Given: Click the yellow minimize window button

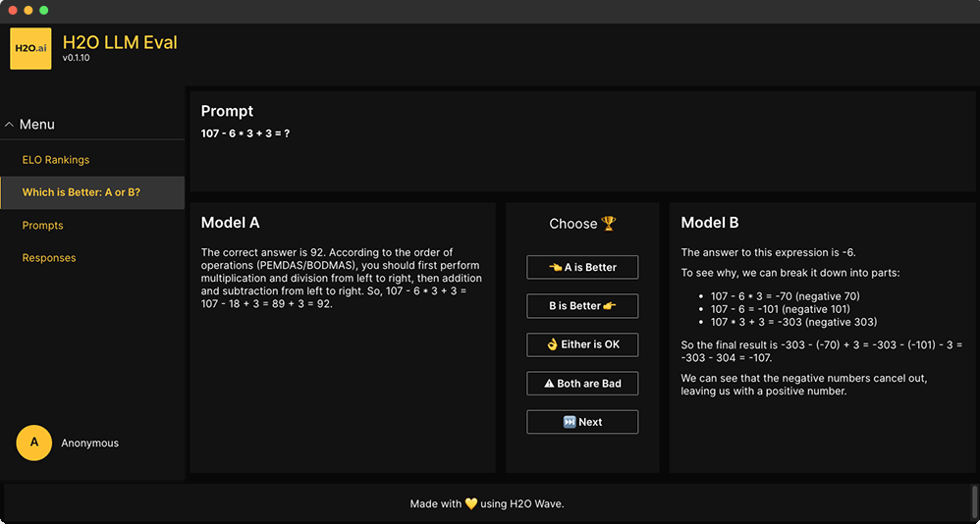Looking at the screenshot, I should click(x=28, y=11).
